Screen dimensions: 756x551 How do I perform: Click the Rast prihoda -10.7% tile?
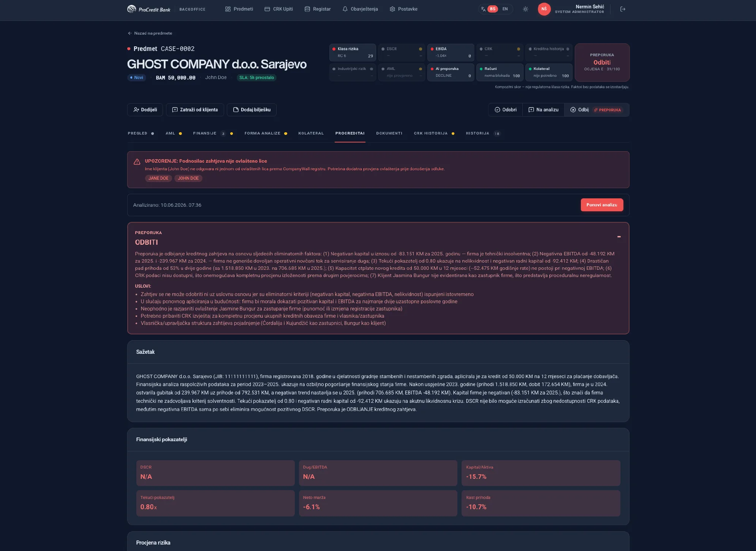tap(541, 503)
